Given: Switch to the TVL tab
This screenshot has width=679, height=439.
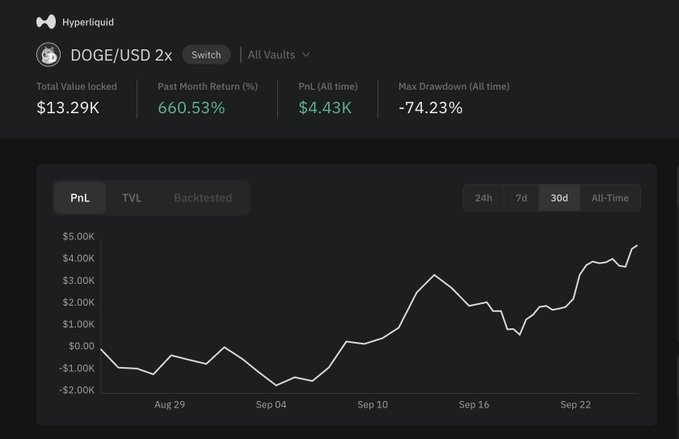Looking at the screenshot, I should tap(132, 198).
